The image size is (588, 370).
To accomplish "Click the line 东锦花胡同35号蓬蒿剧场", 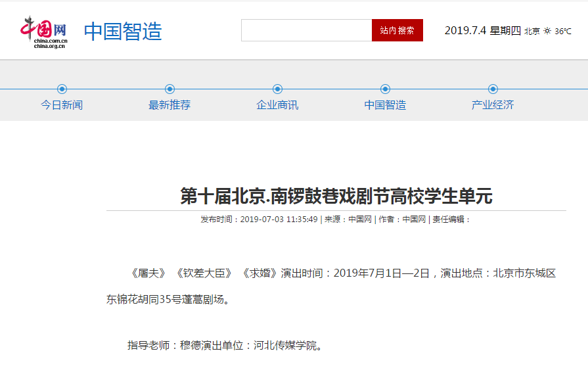I will pos(168,300).
